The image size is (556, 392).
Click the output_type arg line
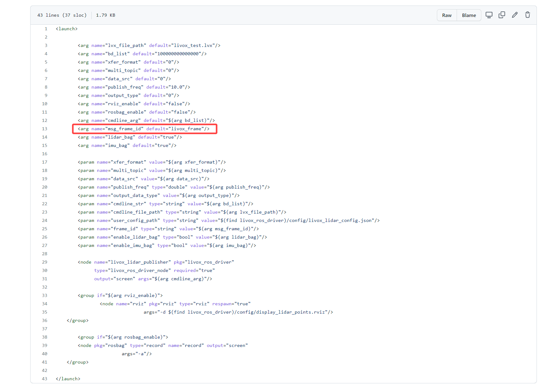coord(128,95)
